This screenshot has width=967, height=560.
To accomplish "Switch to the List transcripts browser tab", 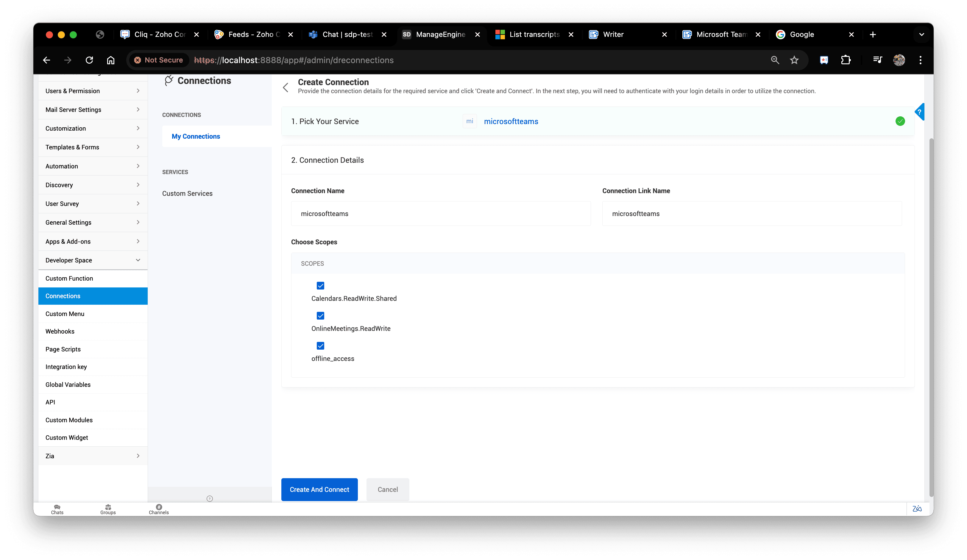I will pyautogui.click(x=534, y=35).
